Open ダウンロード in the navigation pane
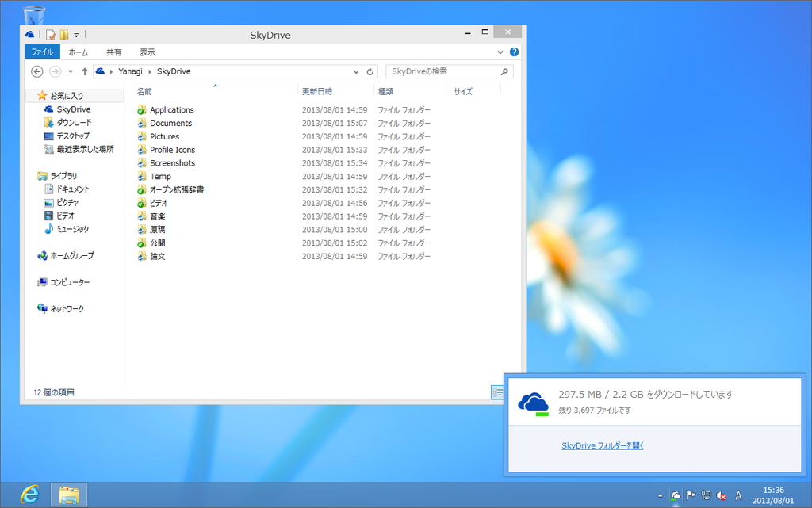812x508 pixels. [74, 123]
